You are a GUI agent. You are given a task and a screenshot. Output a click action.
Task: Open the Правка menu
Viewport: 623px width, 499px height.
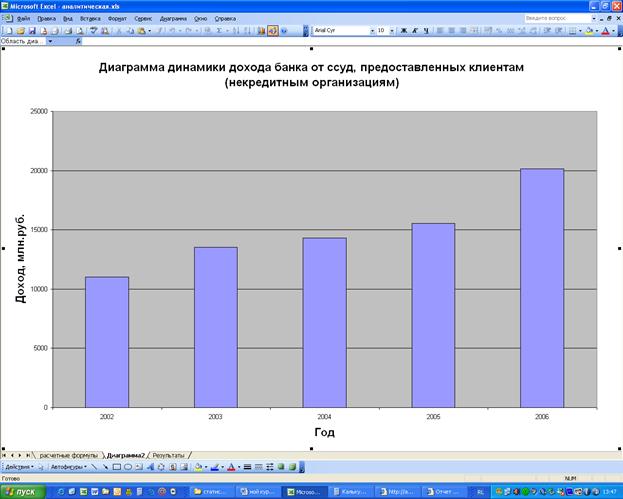pos(46,19)
